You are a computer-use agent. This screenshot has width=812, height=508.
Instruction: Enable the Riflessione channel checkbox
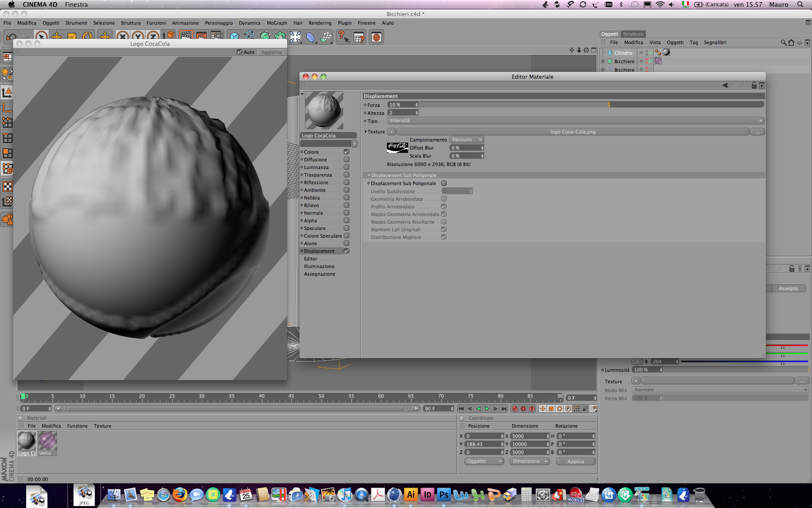pos(346,182)
